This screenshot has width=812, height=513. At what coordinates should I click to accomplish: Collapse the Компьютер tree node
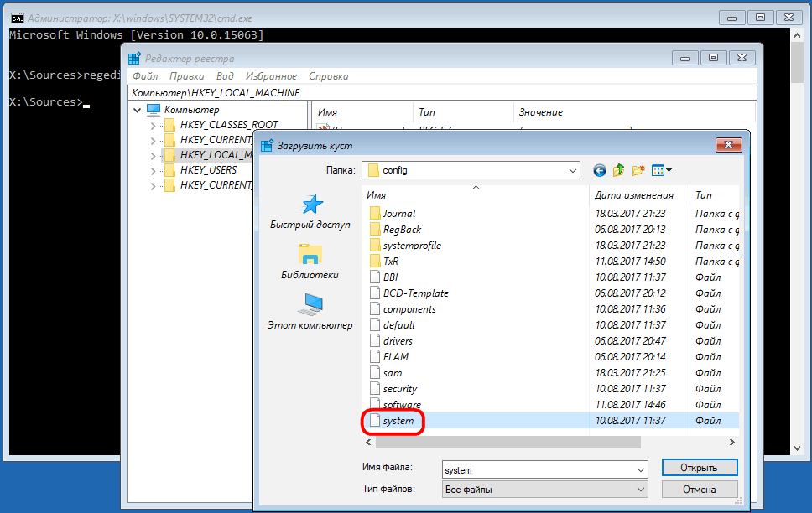tap(138, 110)
